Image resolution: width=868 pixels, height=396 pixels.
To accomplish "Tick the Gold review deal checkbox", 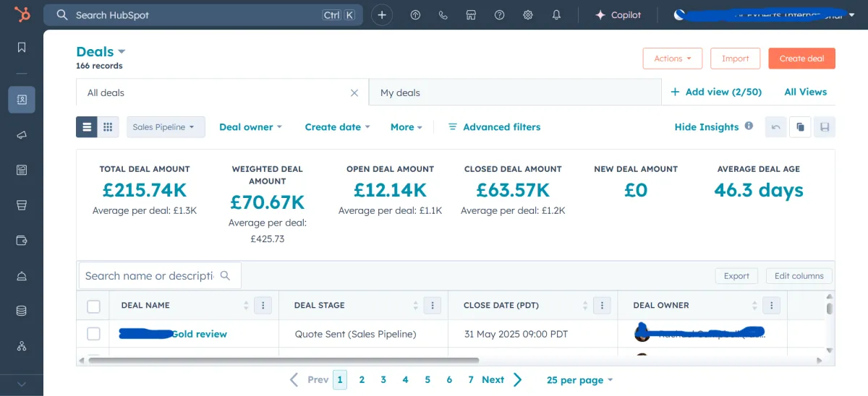I will pos(93,334).
